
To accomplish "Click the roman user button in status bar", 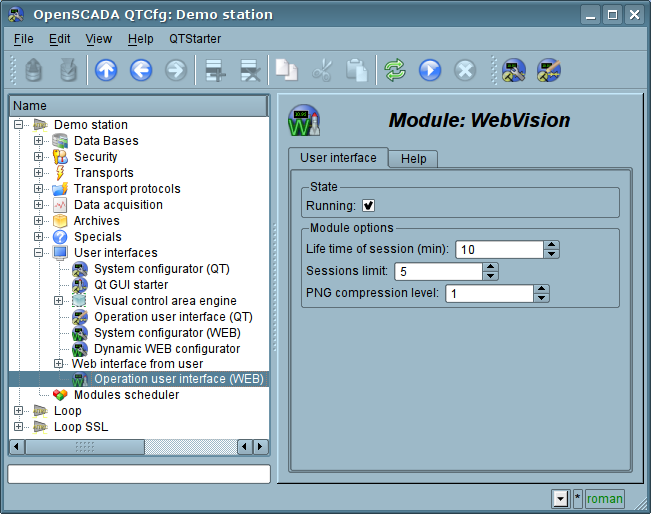I will pyautogui.click(x=604, y=499).
